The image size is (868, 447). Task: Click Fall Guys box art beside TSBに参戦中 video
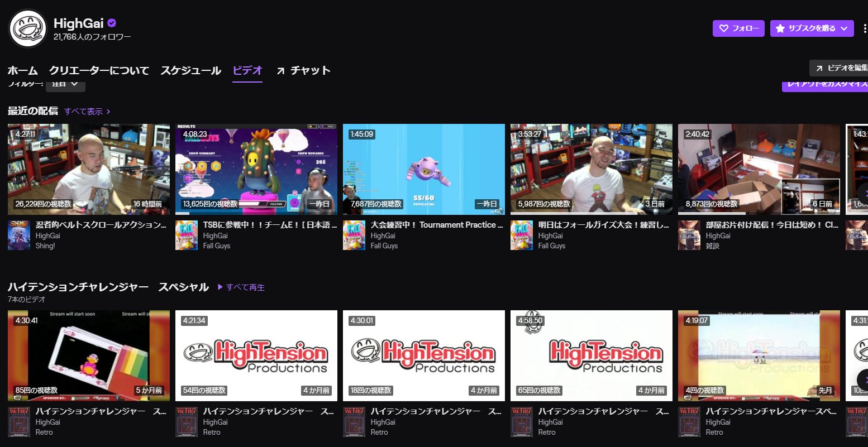click(187, 235)
